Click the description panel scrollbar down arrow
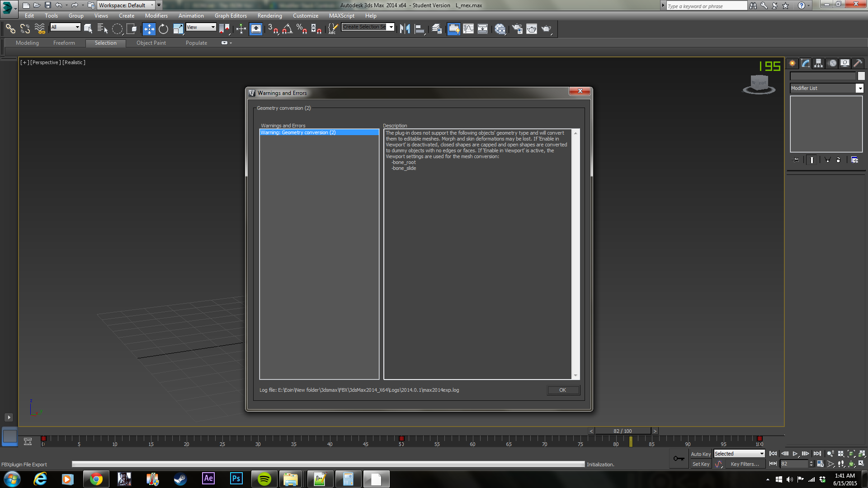868x488 pixels. [x=576, y=375]
